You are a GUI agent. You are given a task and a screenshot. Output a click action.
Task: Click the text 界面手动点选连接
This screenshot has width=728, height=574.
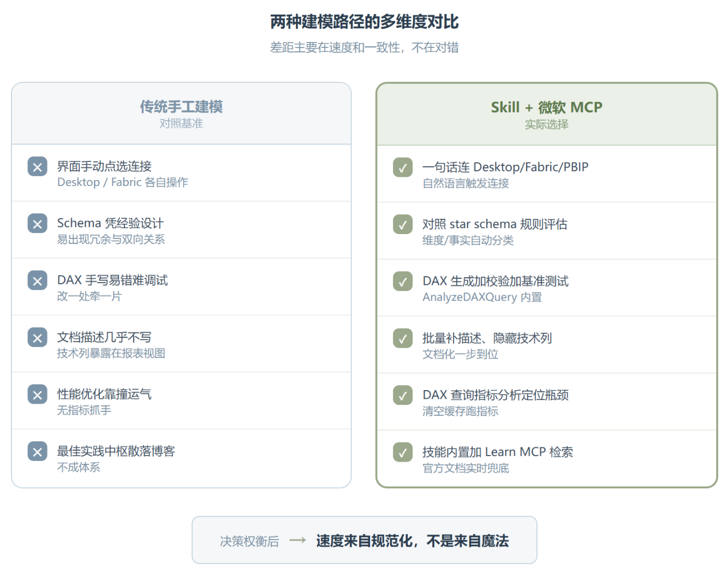(104, 166)
